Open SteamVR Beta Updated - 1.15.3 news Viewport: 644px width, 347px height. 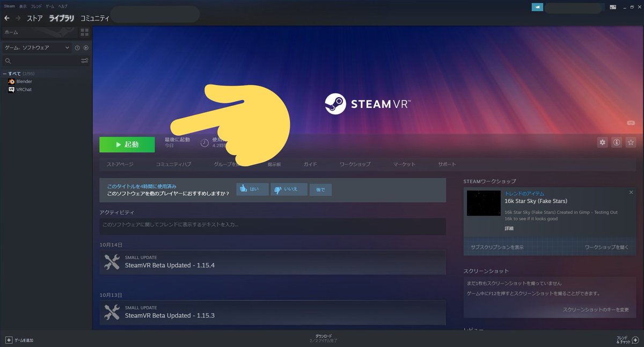tap(170, 315)
